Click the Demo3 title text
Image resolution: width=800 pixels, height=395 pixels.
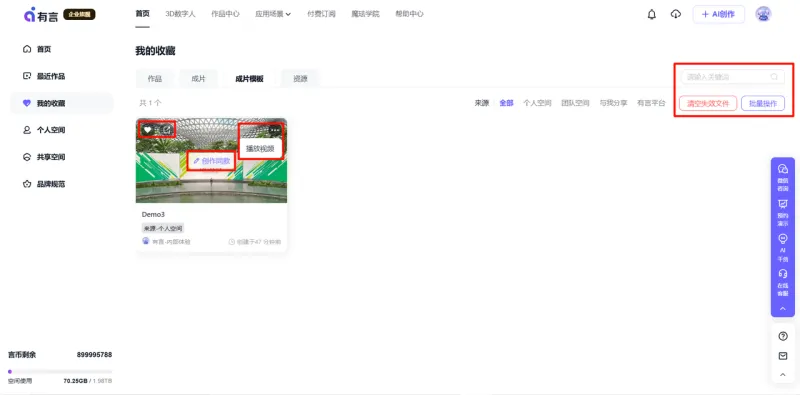pos(153,215)
